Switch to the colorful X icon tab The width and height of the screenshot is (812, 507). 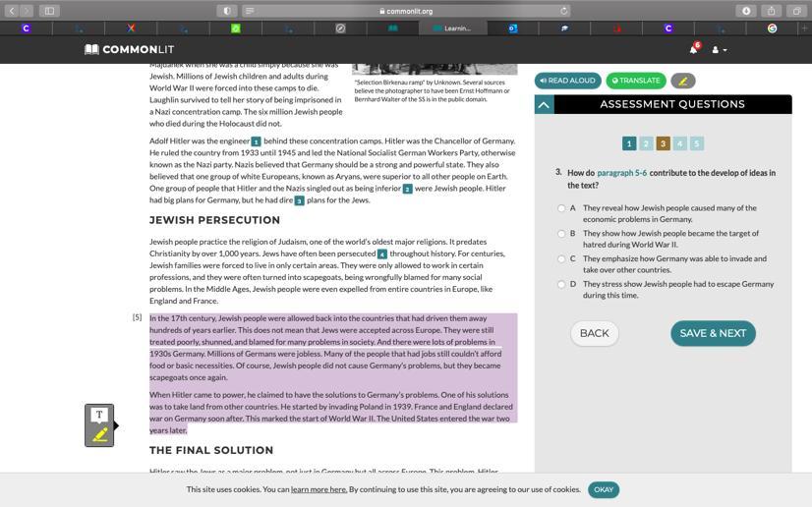coord(131,28)
